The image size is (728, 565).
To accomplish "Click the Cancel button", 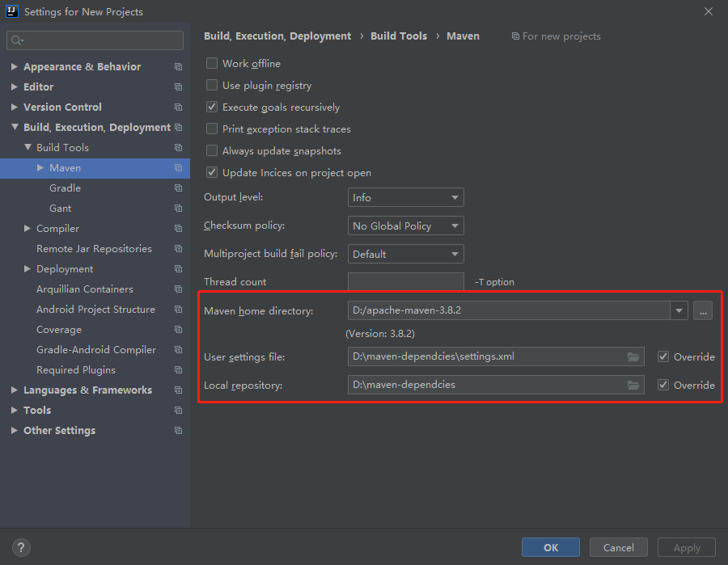I will pyautogui.click(x=619, y=547).
